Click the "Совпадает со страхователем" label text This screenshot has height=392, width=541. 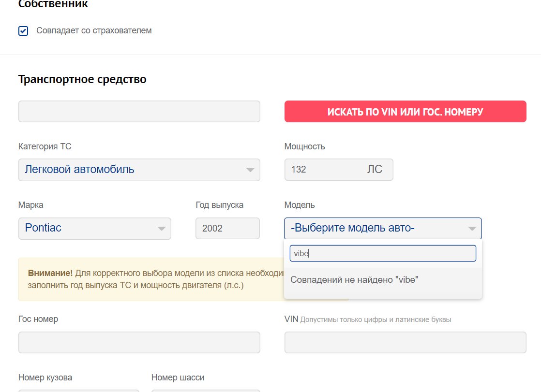point(94,30)
